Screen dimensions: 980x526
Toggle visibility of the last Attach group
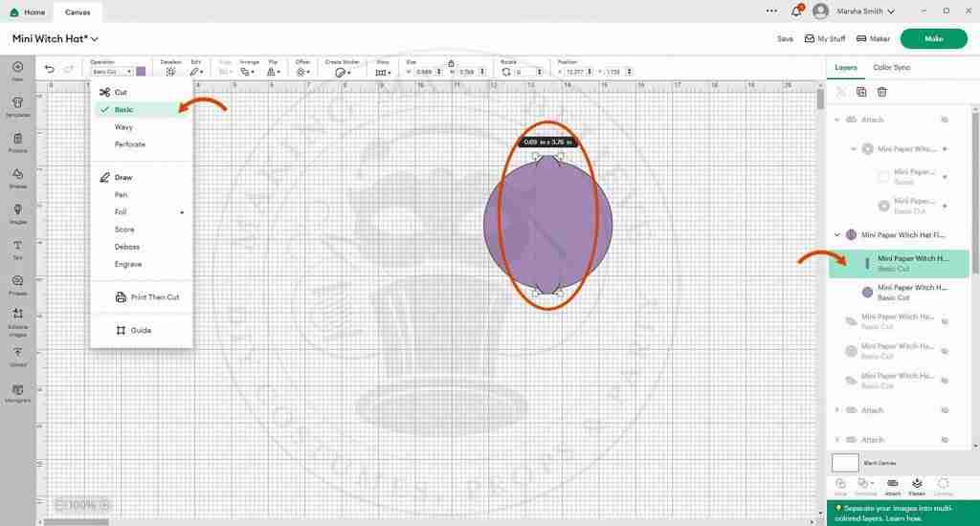pyautogui.click(x=944, y=440)
